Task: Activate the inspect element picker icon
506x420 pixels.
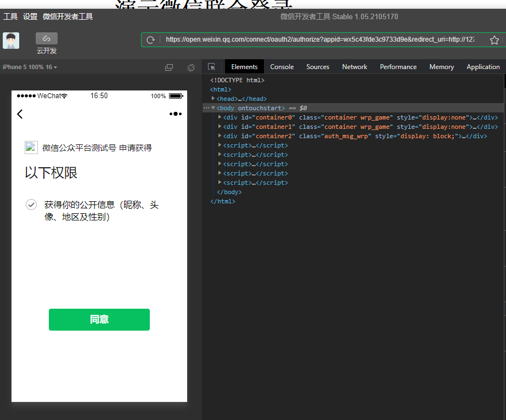Action: tap(212, 67)
